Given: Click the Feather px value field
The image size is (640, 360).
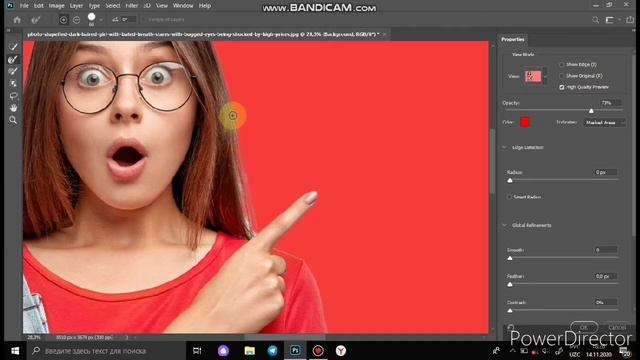Looking at the screenshot, I should coord(606,276).
